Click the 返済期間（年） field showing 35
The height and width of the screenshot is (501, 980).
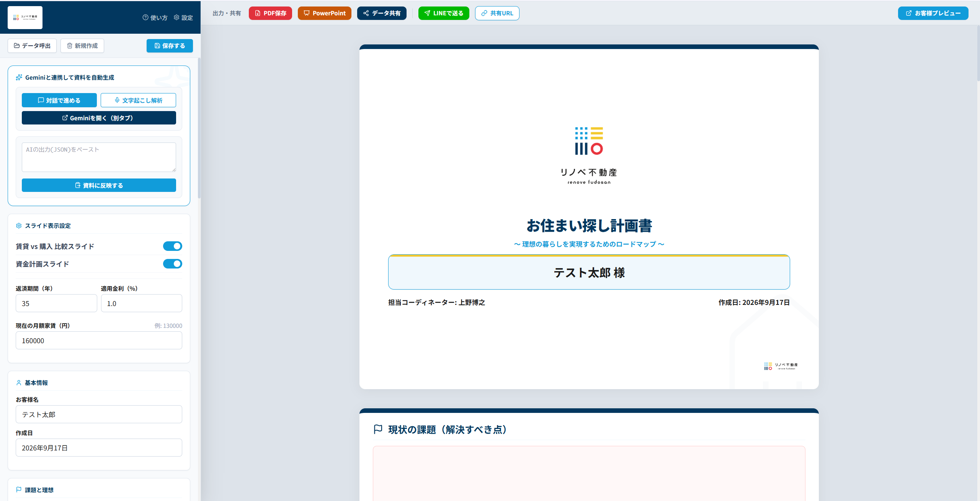[x=56, y=303]
